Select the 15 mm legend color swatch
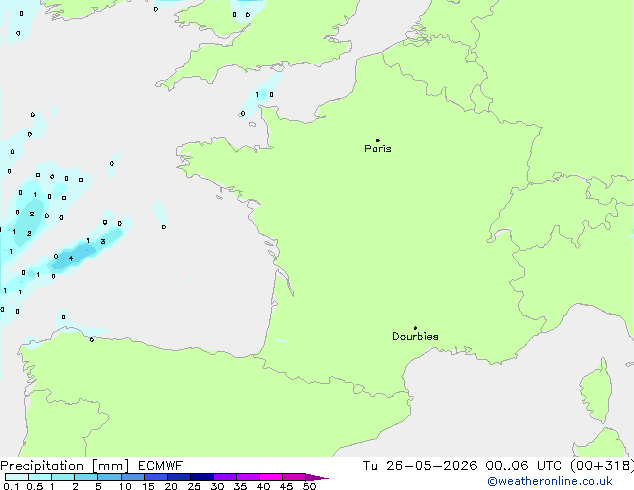The height and width of the screenshot is (490, 634). pyautogui.click(x=156, y=477)
